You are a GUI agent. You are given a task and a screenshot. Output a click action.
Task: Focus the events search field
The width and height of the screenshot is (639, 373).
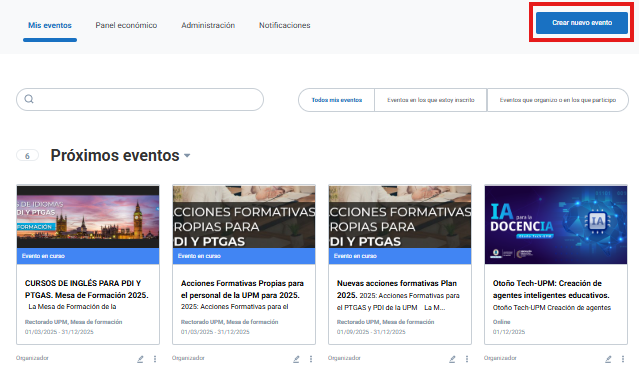coord(140,99)
